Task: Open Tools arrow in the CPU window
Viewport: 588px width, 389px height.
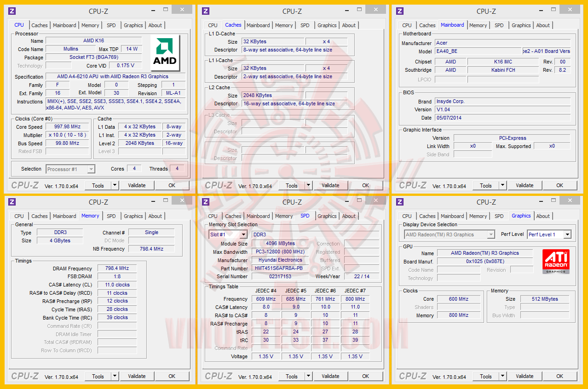Action: tap(115, 185)
